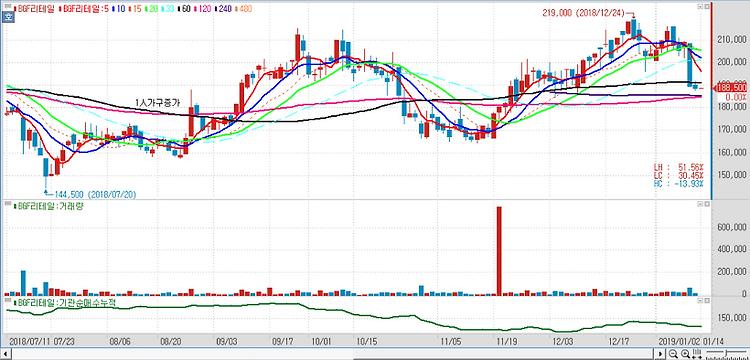Select the 5-day moving average legend
The image size is (750, 360).
click(x=84, y=9)
